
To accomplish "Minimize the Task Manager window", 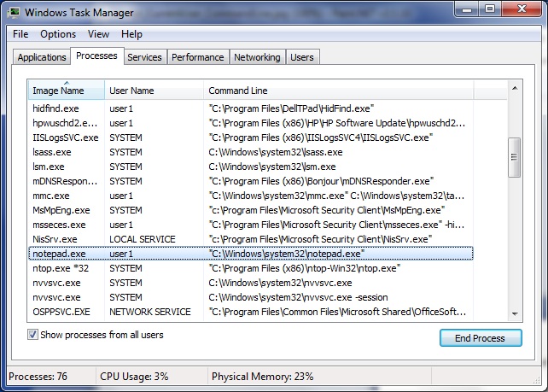I will pos(467,9).
